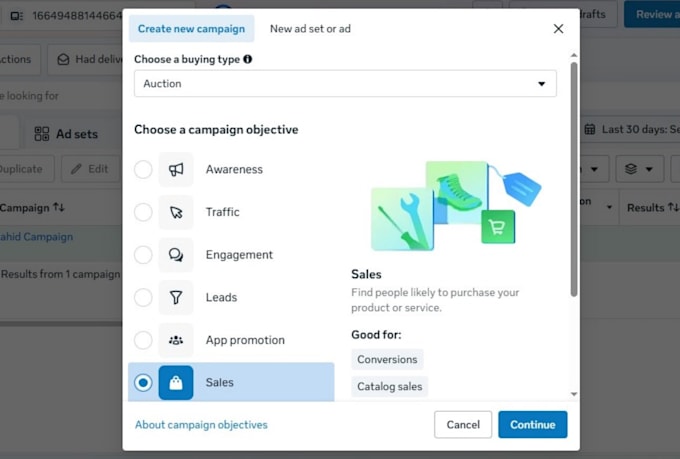Click the Ad sets grid icon
Image resolution: width=680 pixels, height=459 pixels.
point(42,134)
